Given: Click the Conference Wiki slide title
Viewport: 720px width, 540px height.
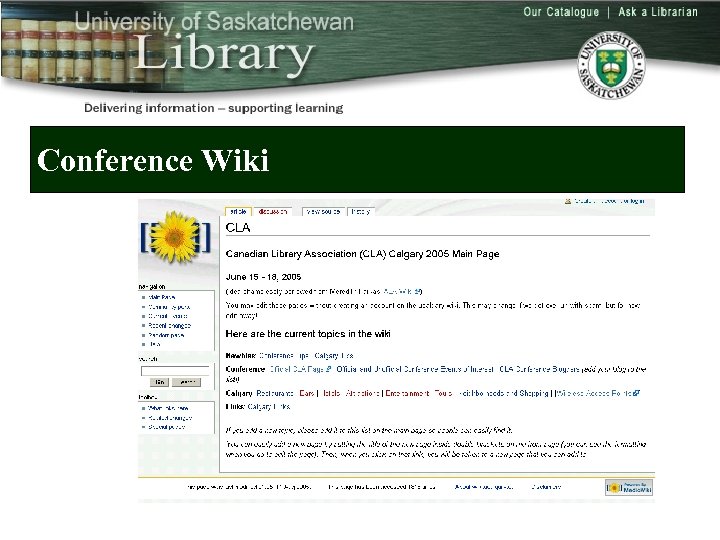Looking at the screenshot, I should click(152, 160).
